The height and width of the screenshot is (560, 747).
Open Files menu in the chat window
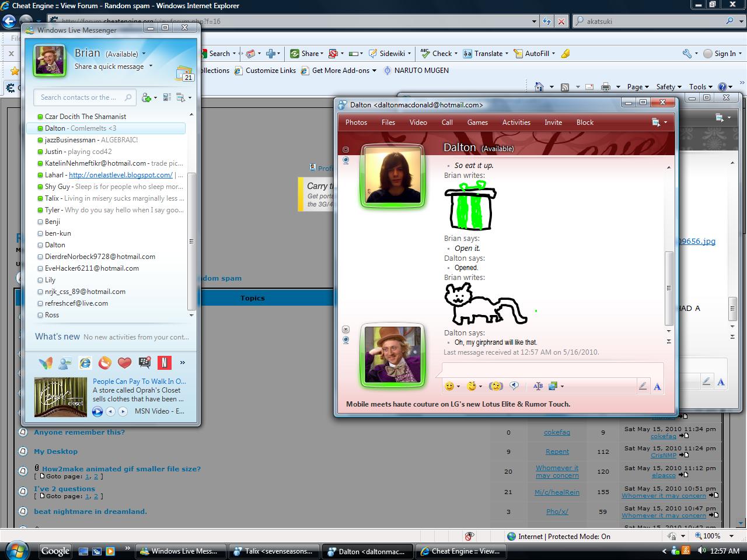pyautogui.click(x=388, y=123)
